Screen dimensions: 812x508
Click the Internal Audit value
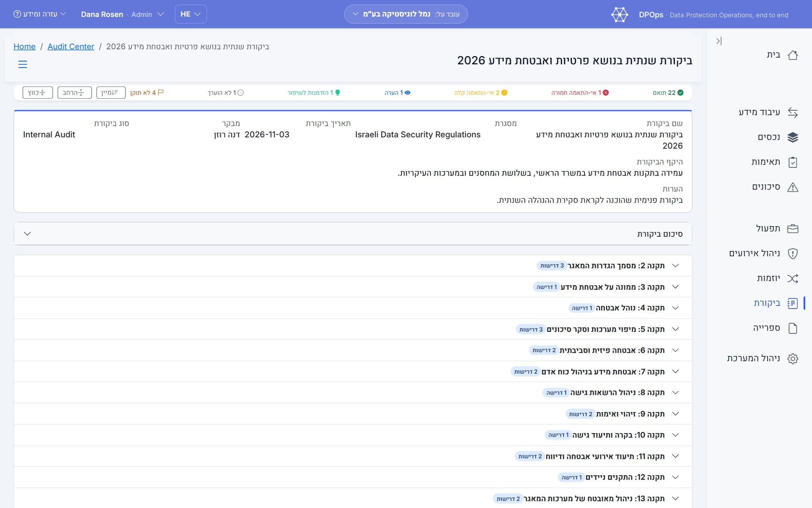49,135
